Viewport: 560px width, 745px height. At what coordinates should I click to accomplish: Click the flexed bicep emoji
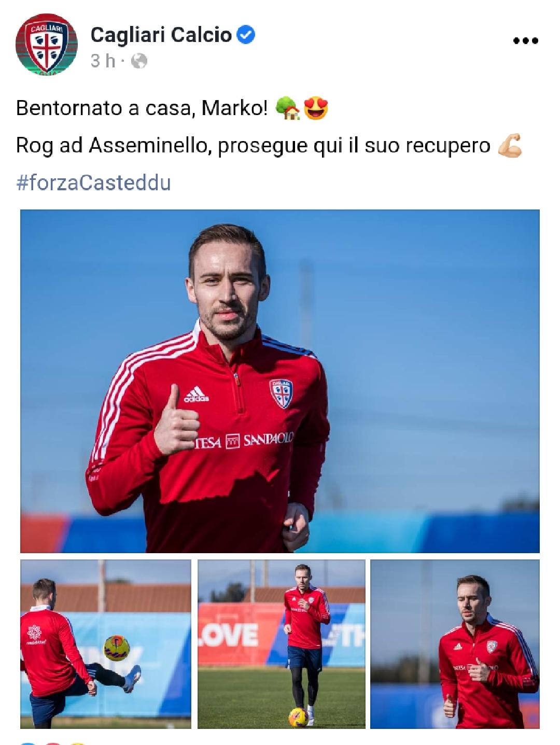pos(510,146)
